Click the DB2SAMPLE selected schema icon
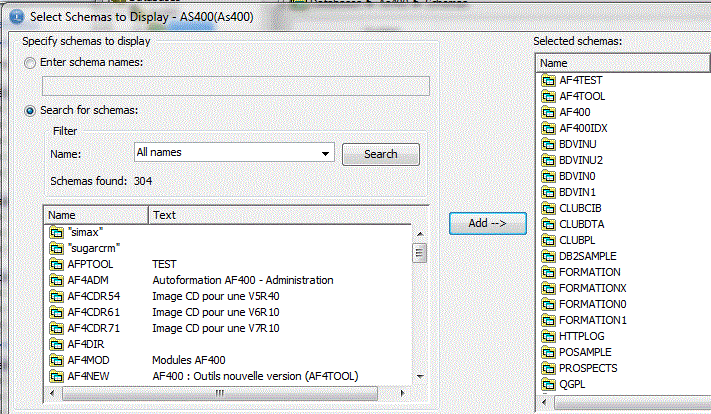Image resolution: width=711 pixels, height=414 pixels. (x=548, y=257)
